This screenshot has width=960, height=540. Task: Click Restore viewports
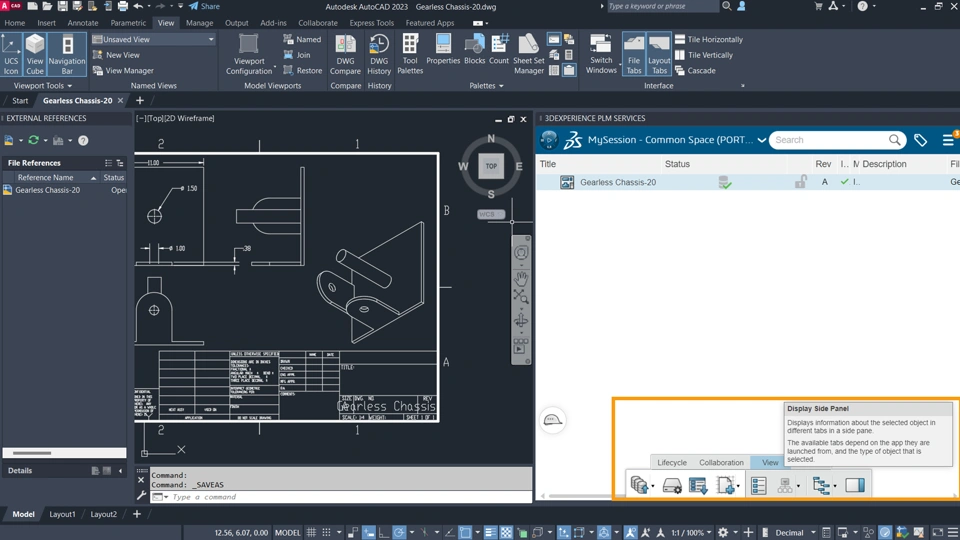(302, 70)
